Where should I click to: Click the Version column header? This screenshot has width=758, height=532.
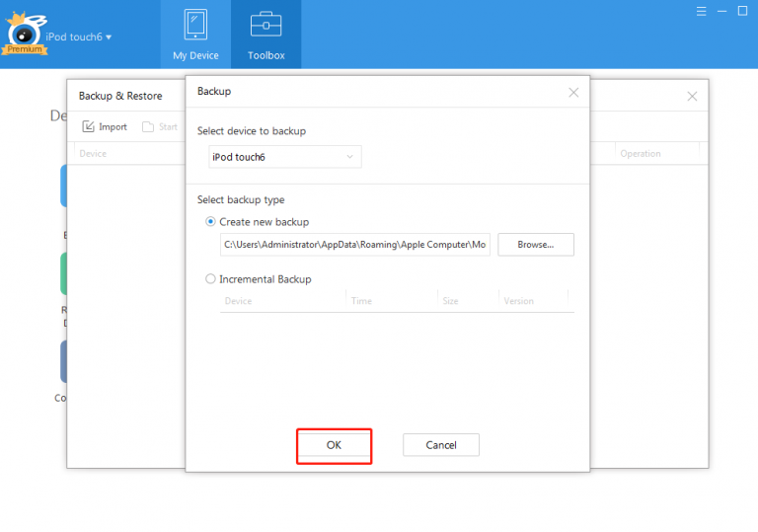coord(518,301)
